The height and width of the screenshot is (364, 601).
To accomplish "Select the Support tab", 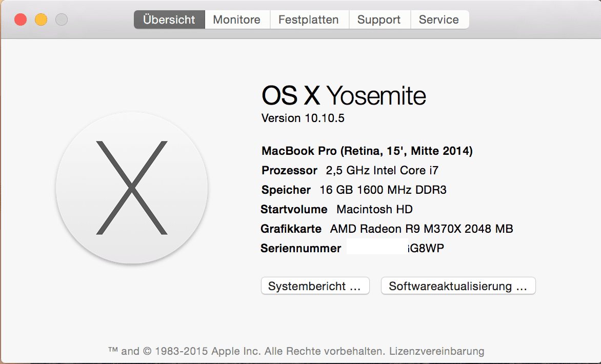I will [x=379, y=19].
